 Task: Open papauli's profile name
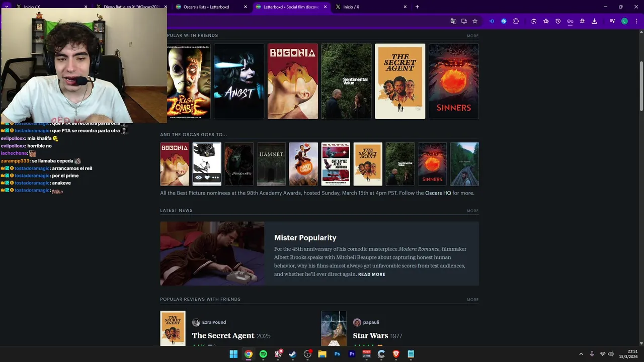(x=371, y=322)
